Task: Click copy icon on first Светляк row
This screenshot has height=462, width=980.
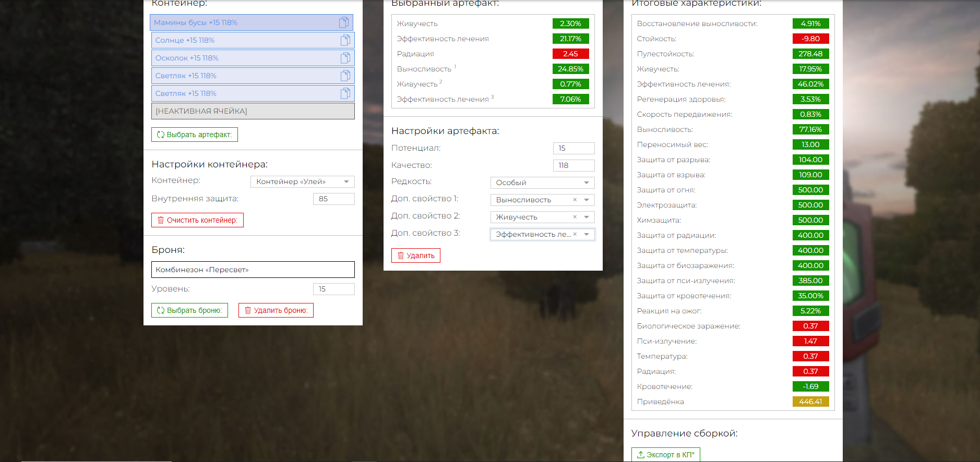Action: click(x=345, y=76)
